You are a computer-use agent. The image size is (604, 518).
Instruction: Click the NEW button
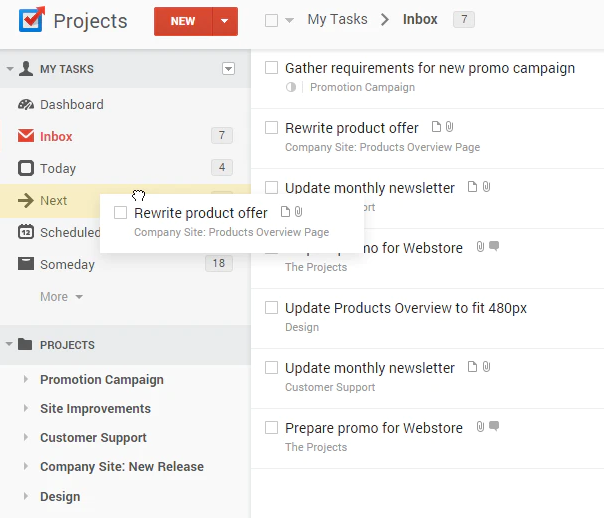coord(183,21)
